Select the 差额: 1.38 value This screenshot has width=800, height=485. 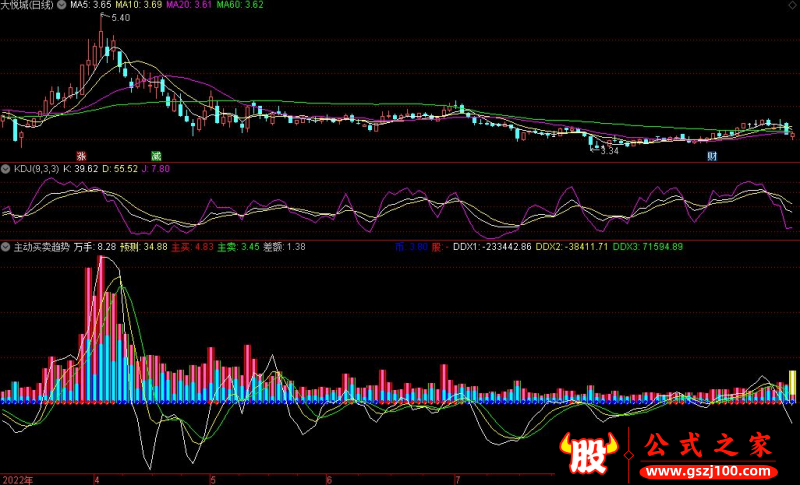(284, 247)
